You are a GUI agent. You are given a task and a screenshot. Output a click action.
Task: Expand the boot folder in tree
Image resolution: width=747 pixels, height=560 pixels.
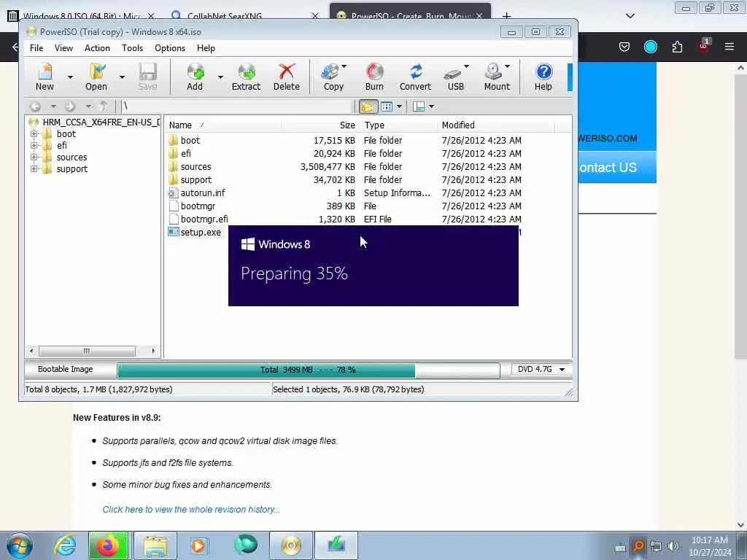pos(34,134)
